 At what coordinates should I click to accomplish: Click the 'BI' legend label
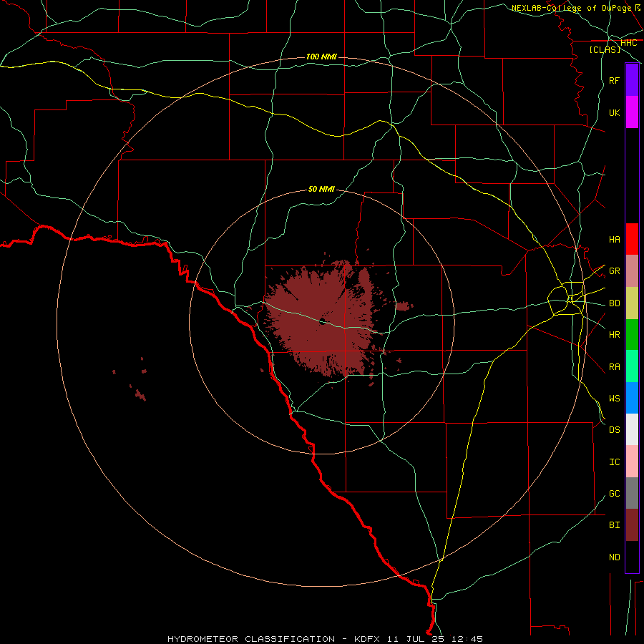614,525
